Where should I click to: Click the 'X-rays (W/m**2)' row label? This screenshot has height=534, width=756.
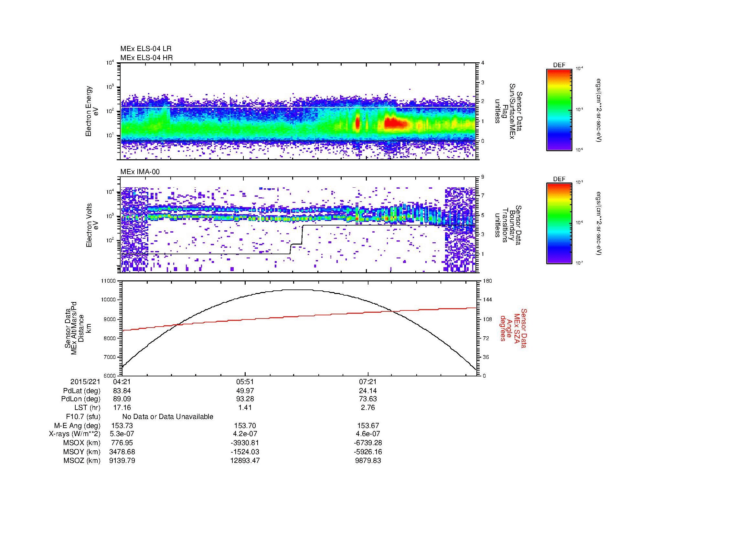click(75, 434)
